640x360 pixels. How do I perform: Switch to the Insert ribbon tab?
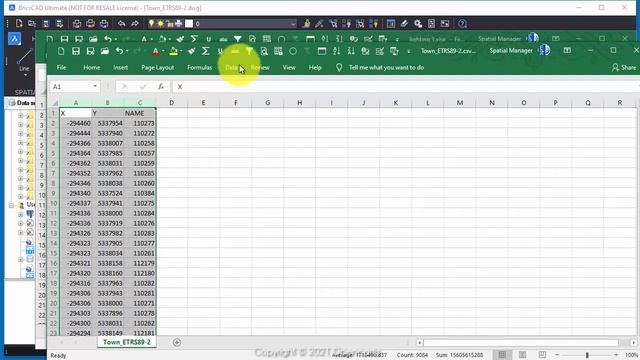tap(120, 67)
